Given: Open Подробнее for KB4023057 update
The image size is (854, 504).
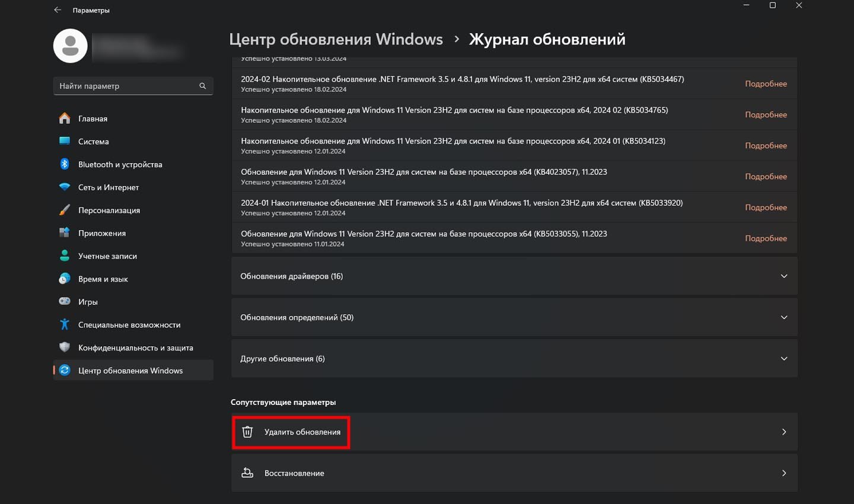Looking at the screenshot, I should pyautogui.click(x=766, y=176).
